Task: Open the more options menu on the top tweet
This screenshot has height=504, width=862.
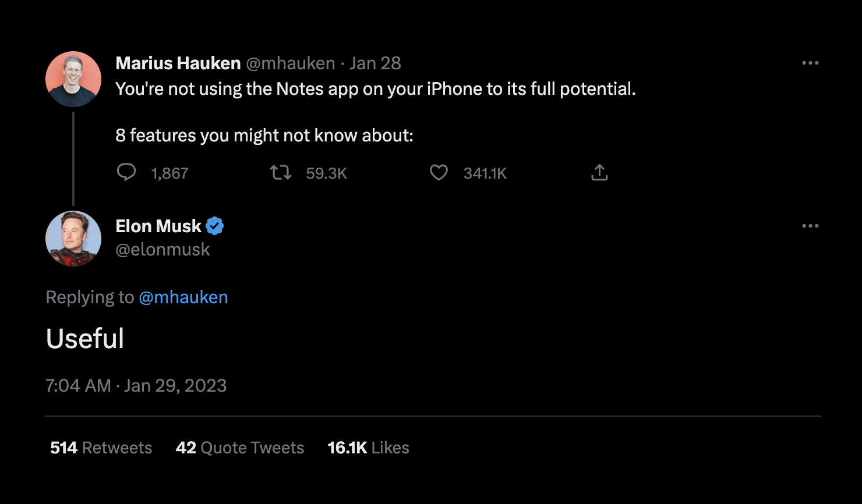Action: (x=811, y=63)
